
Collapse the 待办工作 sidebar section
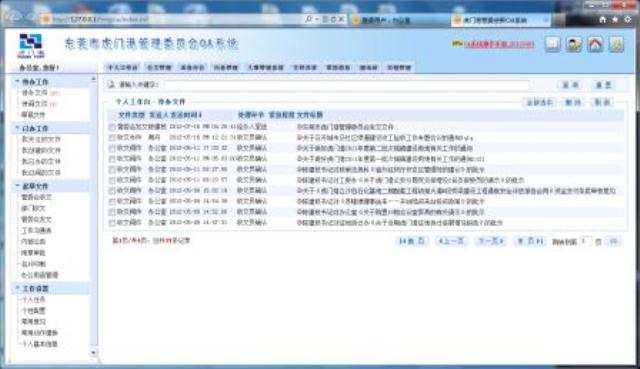point(18,82)
